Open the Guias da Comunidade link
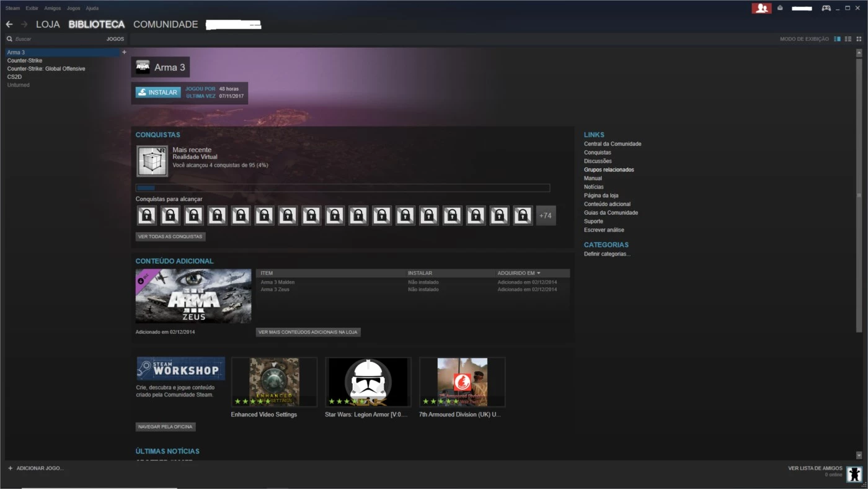The image size is (868, 489). [611, 213]
